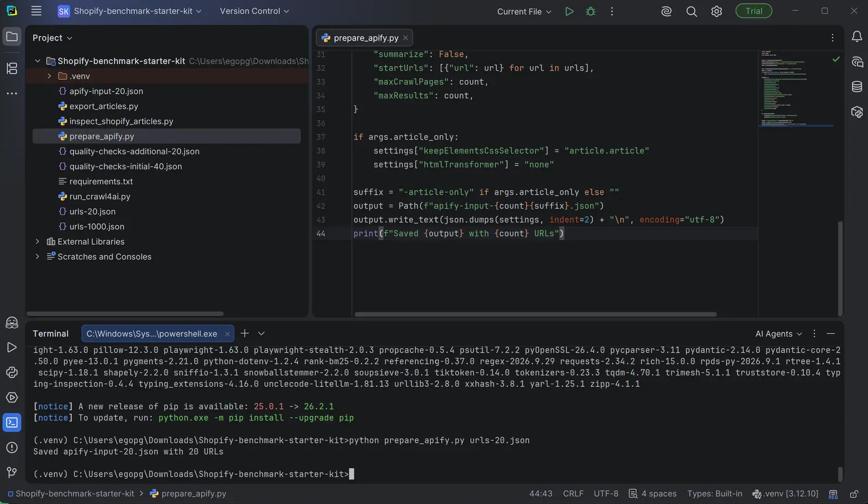The height and width of the screenshot is (504, 868).
Task: Open the Python Packages tool window
Action: coord(857,112)
